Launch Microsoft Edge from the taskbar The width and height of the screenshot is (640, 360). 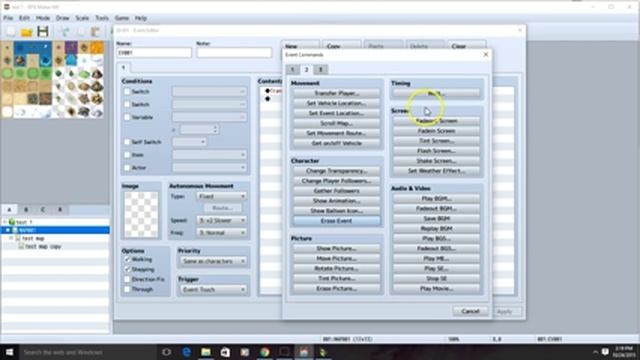pos(187,352)
